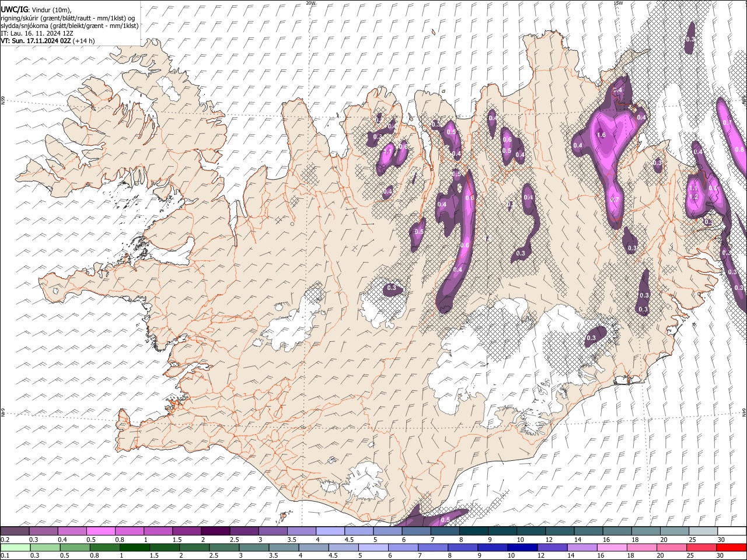The width and height of the screenshot is (747, 560).
Task: Pick the light pink swatch between 16 and 18, lower scale
Action: pyautogui.click(x=612, y=548)
